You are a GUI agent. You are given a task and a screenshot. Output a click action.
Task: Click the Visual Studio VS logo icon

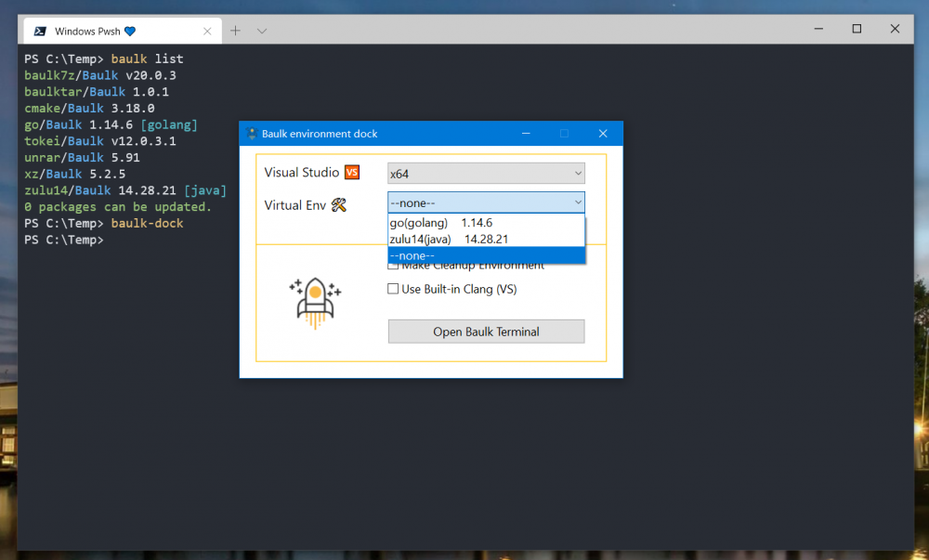352,172
